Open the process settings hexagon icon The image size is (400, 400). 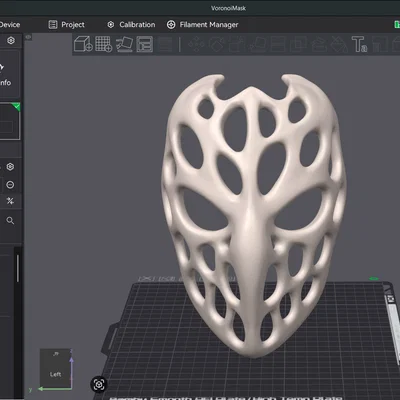(x=10, y=167)
